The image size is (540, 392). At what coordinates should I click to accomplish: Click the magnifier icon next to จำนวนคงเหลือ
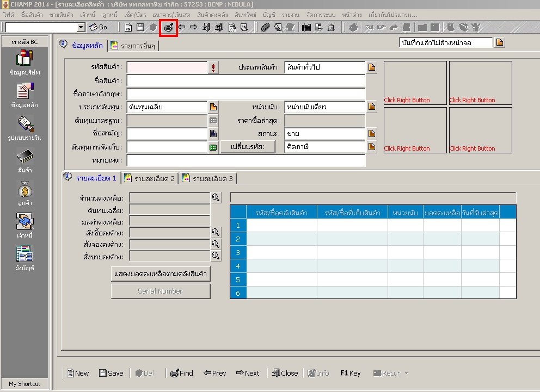(216, 197)
